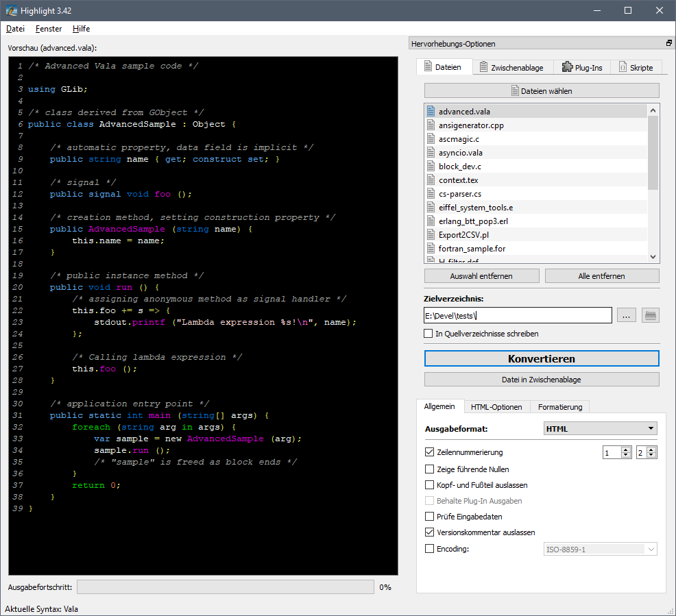Open the Fenster menu

[49, 28]
